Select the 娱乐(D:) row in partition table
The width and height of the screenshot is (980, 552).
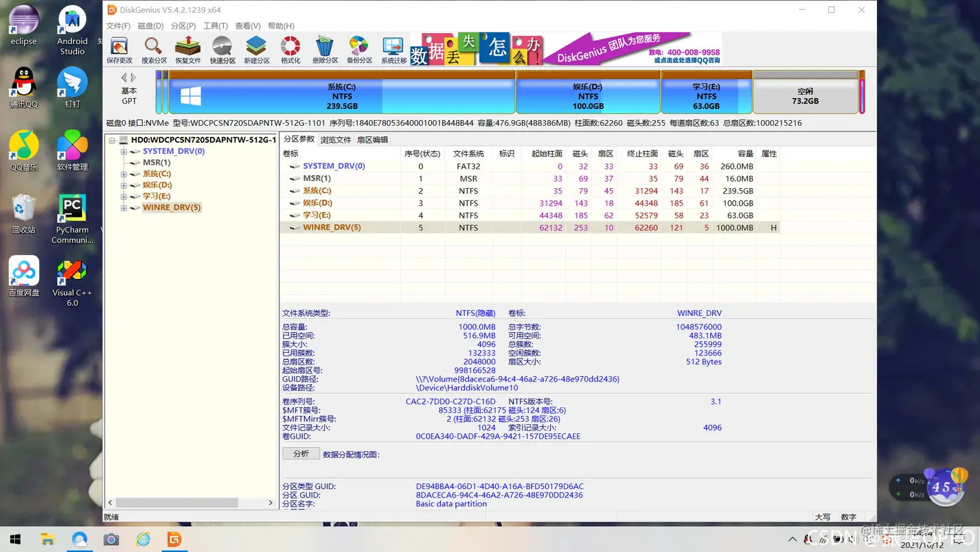(x=530, y=203)
